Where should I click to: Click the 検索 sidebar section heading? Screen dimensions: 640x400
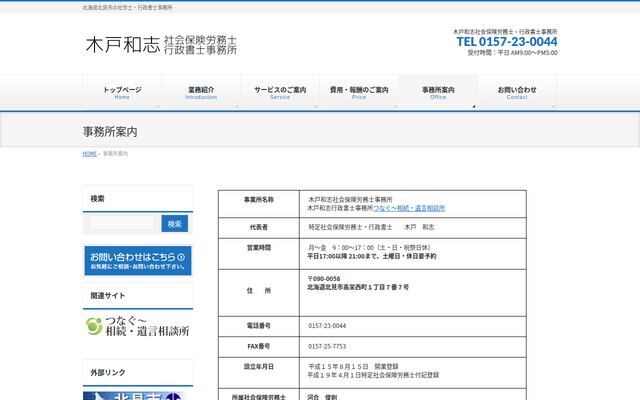click(98, 199)
